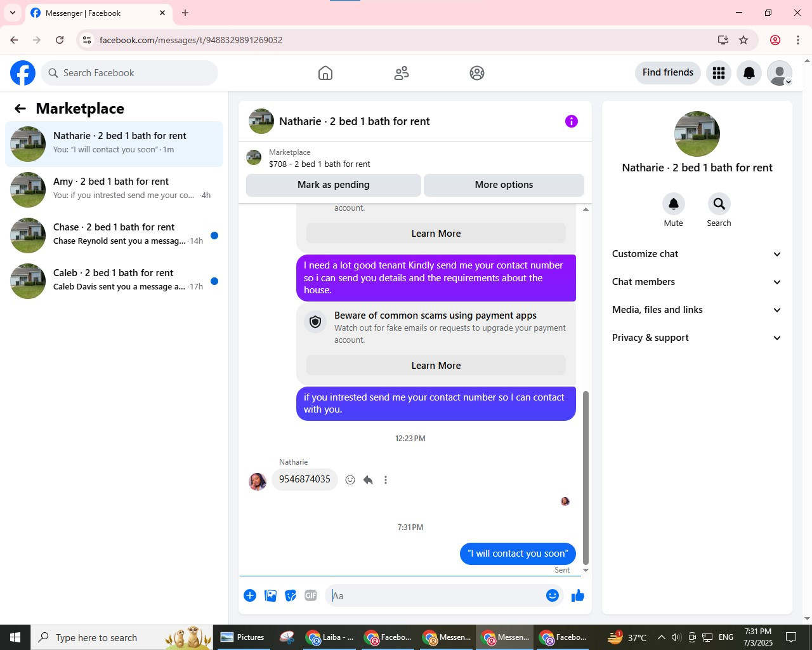This screenshot has width=812, height=650.
Task: Open conversation information icon
Action: 572,121
